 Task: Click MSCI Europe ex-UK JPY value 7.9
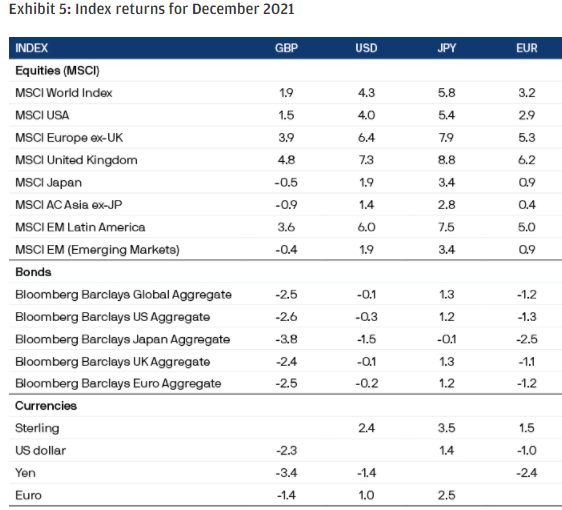[447, 138]
